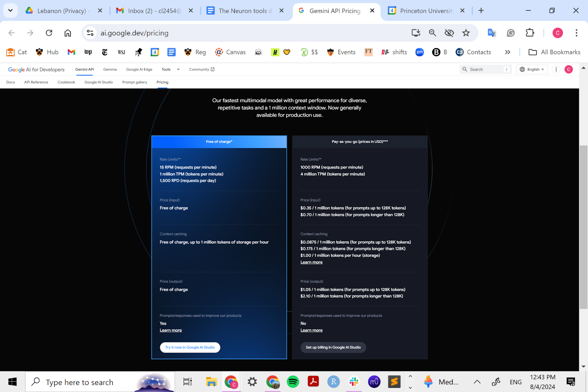Click the Google account avatar on the page
The height and width of the screenshot is (392, 588).
click(x=569, y=70)
